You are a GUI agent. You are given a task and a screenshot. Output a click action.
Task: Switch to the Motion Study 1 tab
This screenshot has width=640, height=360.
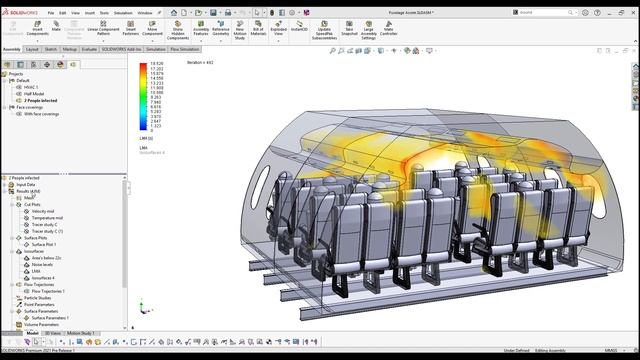tap(80, 333)
